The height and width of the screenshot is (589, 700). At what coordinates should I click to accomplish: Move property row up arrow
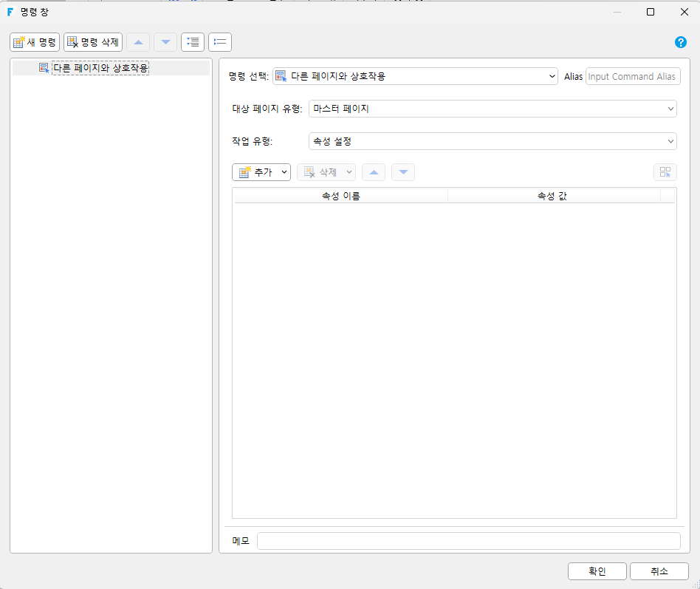point(374,172)
